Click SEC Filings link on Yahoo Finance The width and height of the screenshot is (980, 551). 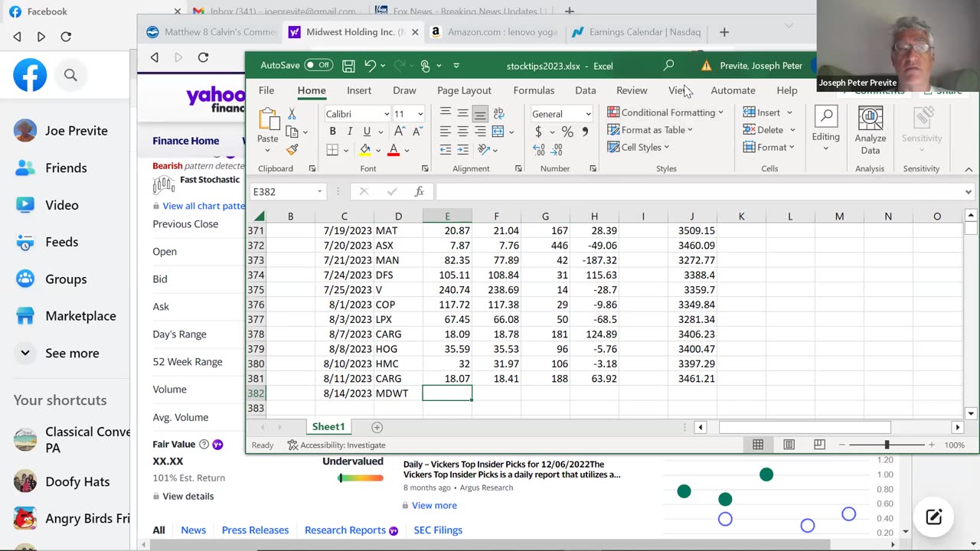click(438, 530)
